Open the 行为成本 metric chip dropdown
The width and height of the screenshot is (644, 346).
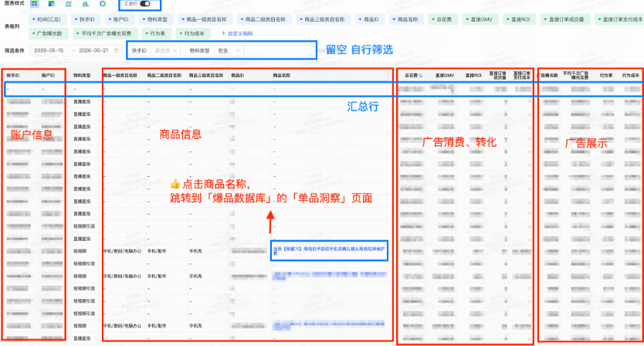coord(192,33)
